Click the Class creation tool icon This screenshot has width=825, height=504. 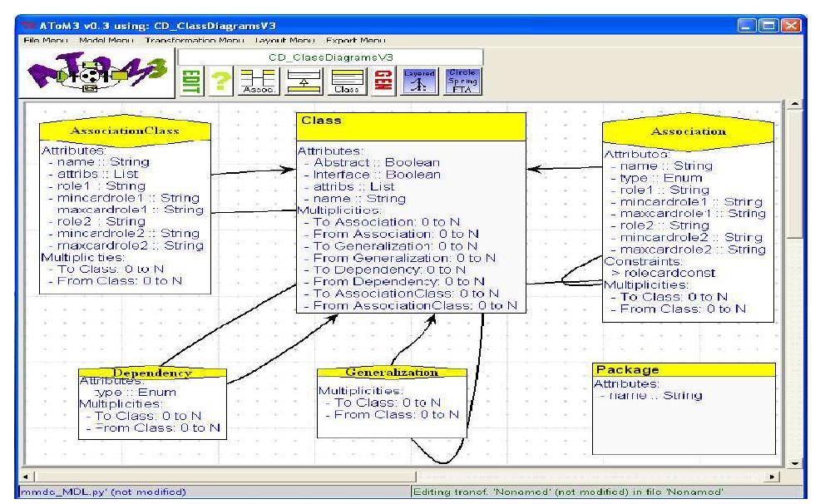coord(348,82)
